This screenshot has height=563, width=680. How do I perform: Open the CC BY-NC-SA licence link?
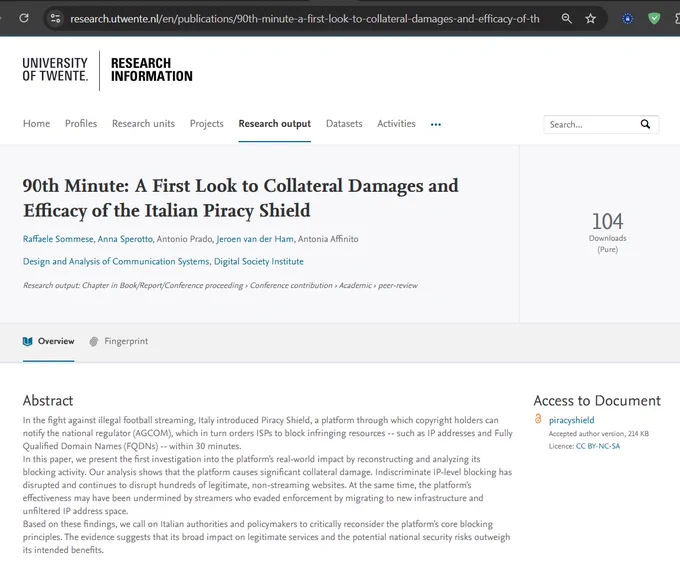click(x=598, y=446)
